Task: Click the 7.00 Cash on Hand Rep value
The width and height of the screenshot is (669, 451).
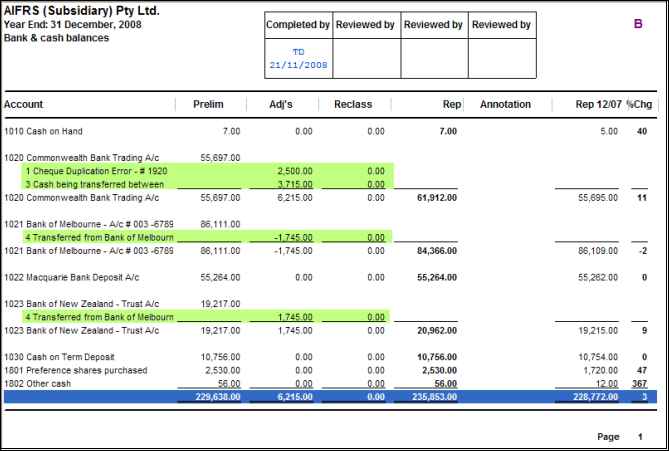Action: (448, 131)
